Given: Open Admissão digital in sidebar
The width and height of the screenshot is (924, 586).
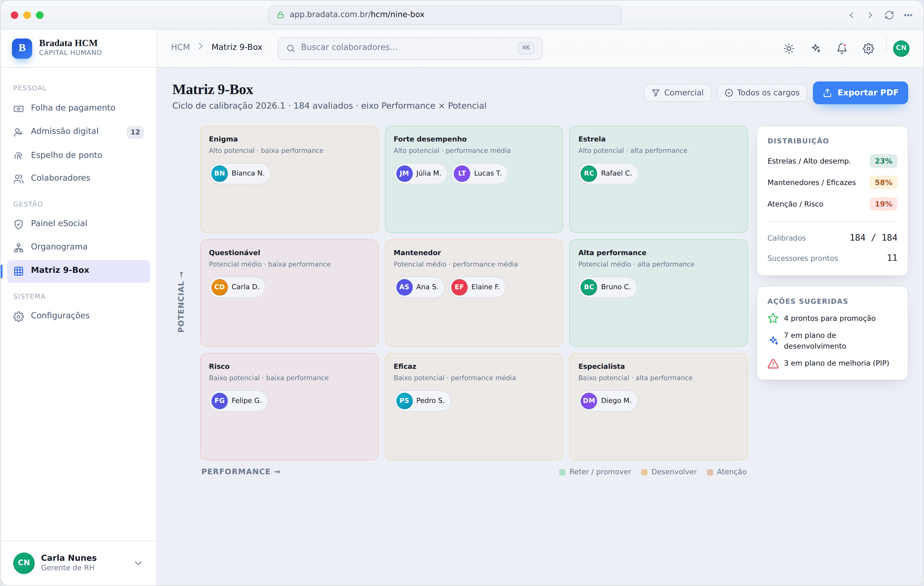Looking at the screenshot, I should pos(78,131).
